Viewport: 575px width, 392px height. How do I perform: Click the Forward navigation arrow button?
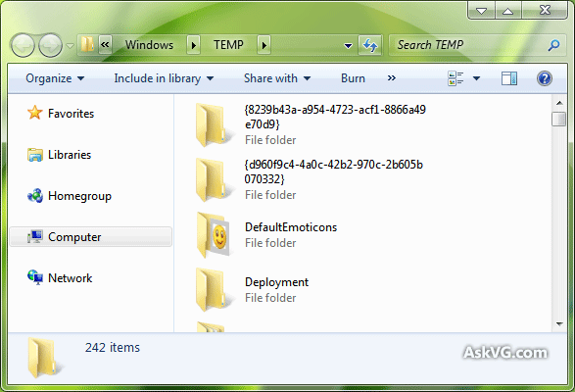(x=51, y=45)
